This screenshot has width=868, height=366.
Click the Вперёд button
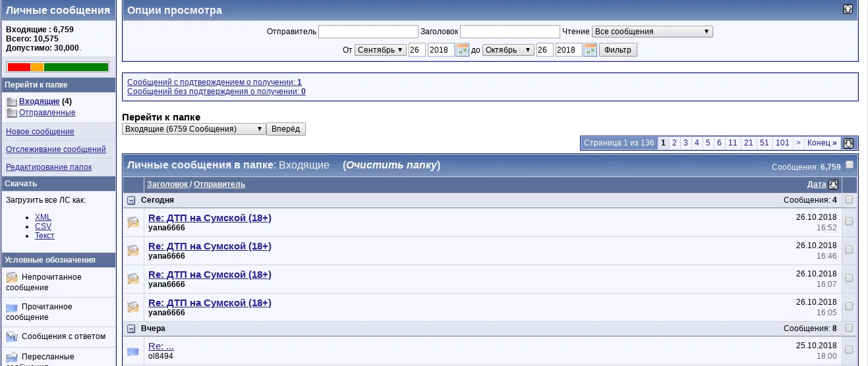(286, 129)
